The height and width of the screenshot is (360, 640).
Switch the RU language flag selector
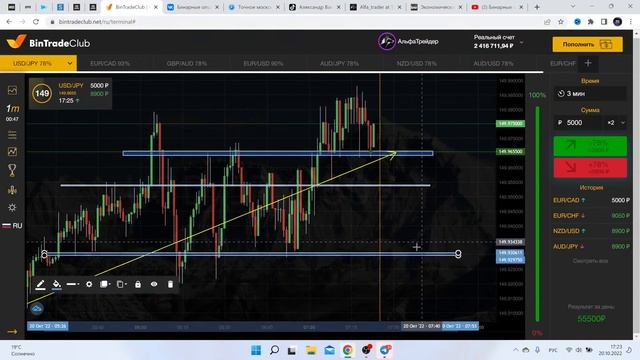pos(12,225)
